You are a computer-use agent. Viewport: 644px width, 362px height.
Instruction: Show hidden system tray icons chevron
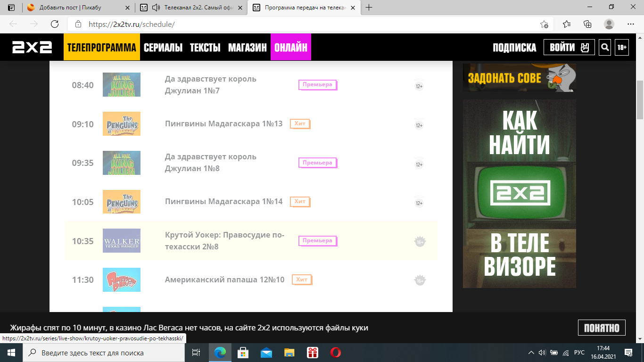pos(531,353)
